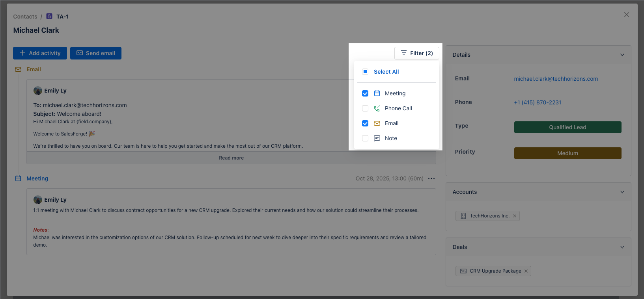Image resolution: width=644 pixels, height=299 pixels.
Task: Click the Medium priority badge
Action: click(567, 153)
